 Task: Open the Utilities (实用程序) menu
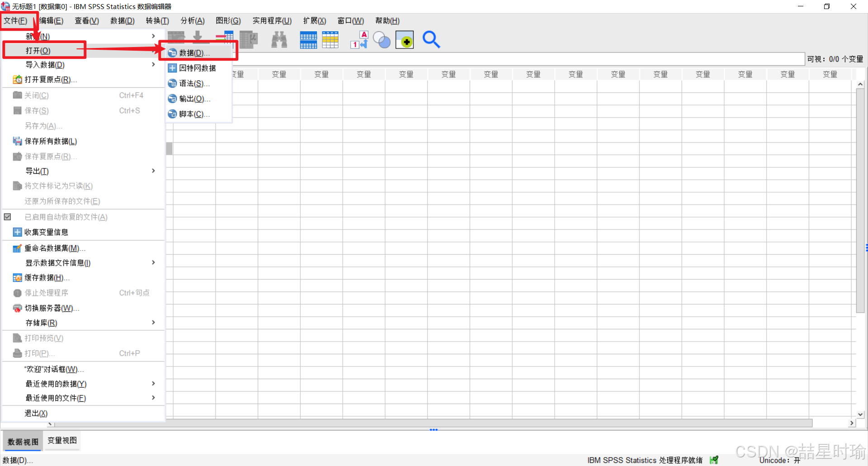tap(272, 21)
